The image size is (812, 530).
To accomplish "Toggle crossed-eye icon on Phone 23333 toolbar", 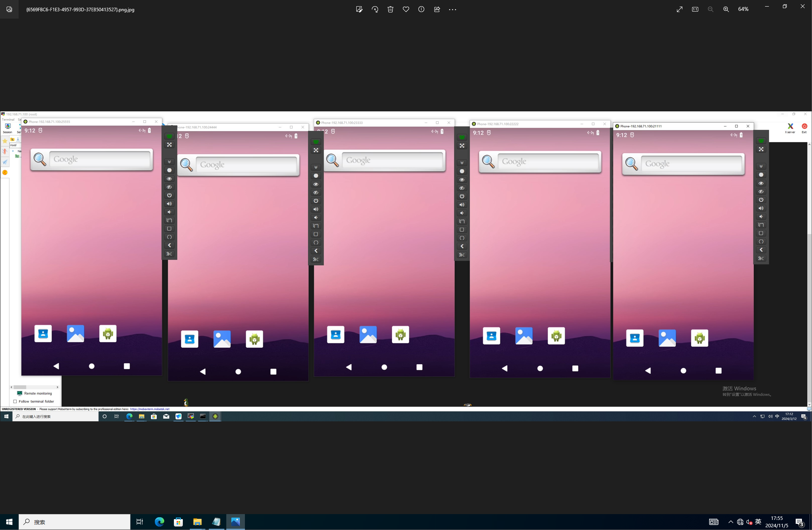I will point(462,188).
